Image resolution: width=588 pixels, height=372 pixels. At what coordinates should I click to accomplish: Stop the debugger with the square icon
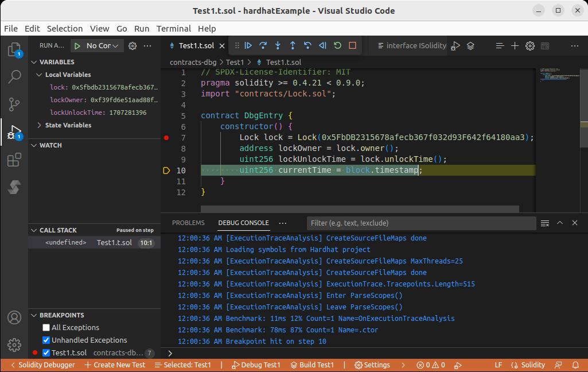point(352,46)
